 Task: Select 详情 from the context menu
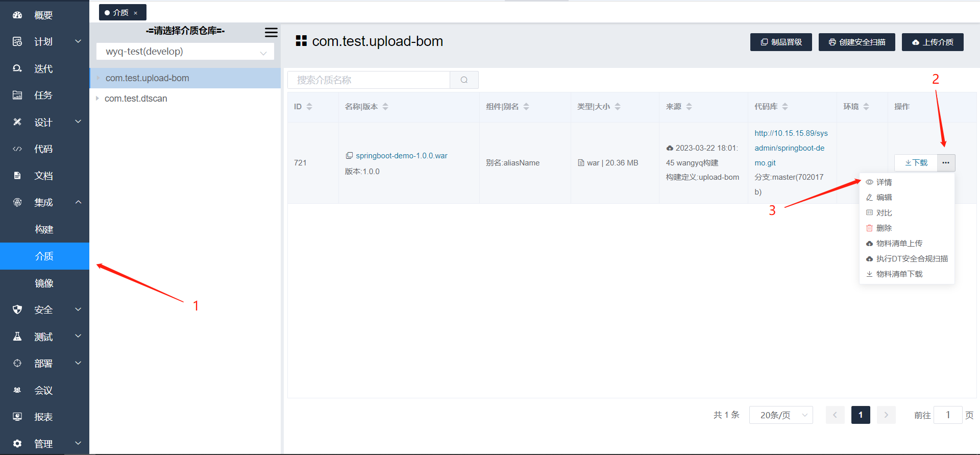pos(884,182)
